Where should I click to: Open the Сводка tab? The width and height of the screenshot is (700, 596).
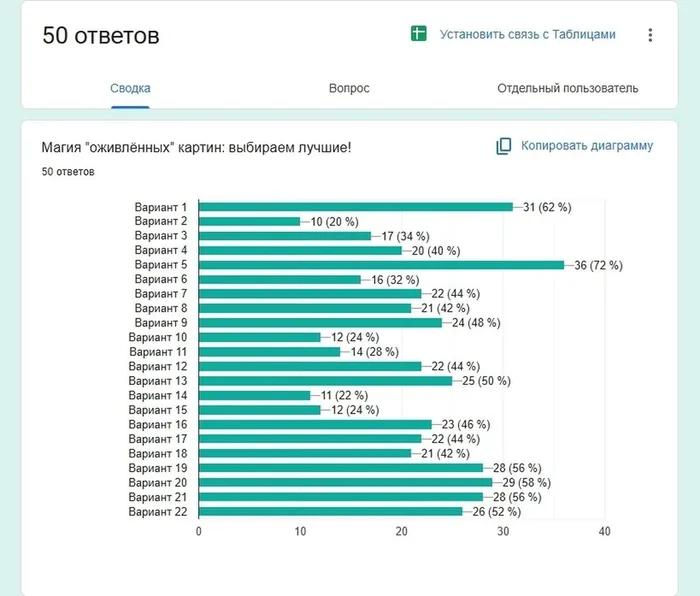tap(130, 88)
